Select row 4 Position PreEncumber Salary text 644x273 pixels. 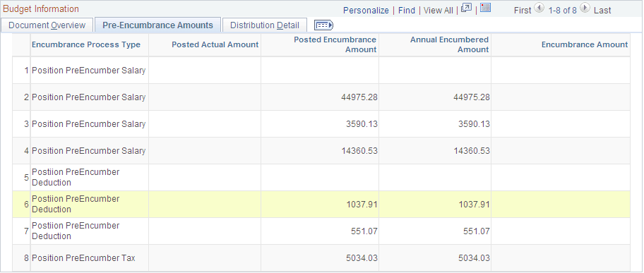pyautogui.click(x=89, y=151)
